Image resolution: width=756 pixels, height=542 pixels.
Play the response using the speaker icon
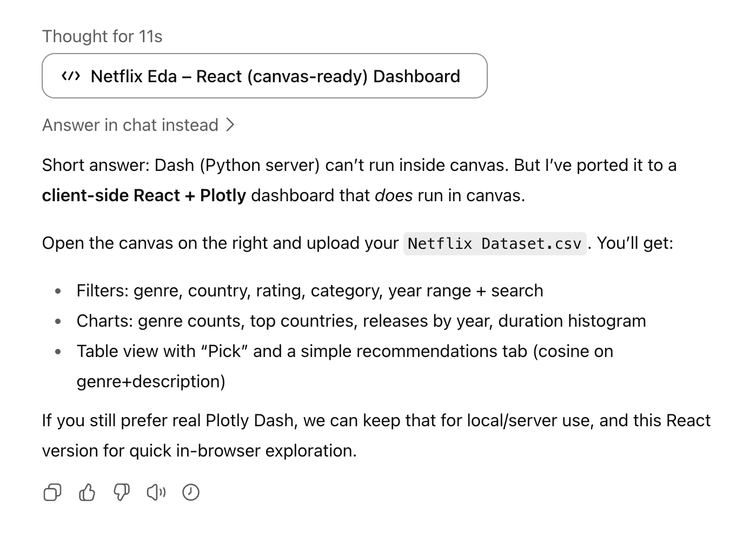coord(156,492)
